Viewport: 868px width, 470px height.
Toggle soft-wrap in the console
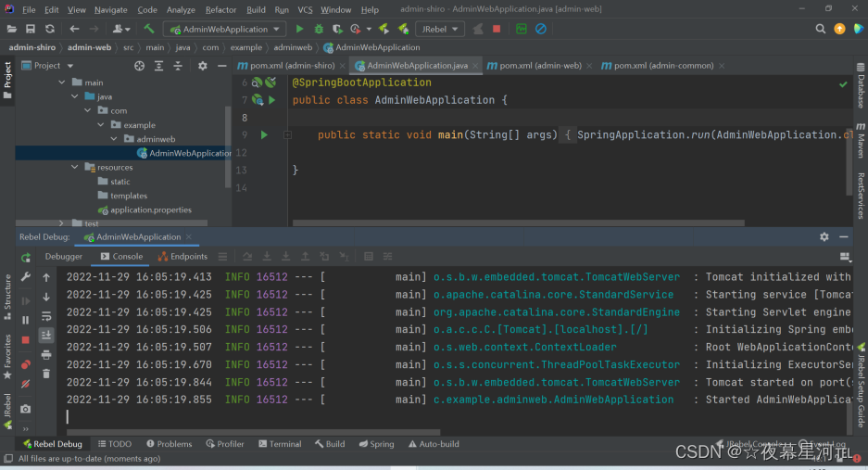coord(46,316)
